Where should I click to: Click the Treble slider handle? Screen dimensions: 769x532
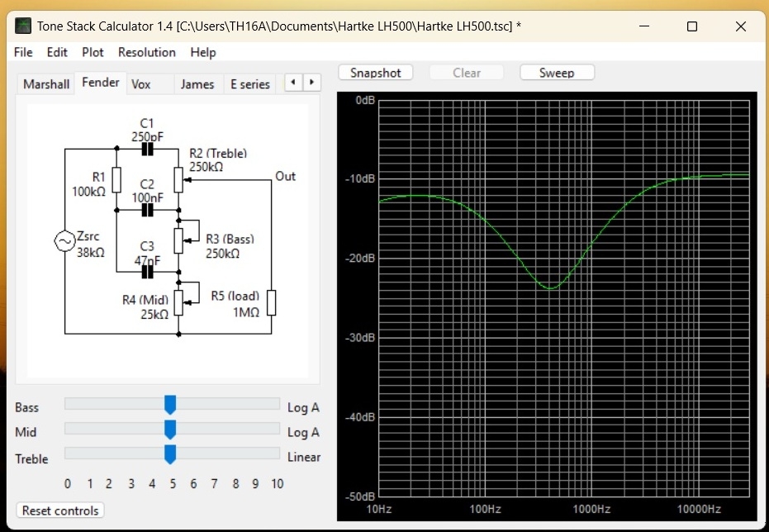(x=169, y=454)
